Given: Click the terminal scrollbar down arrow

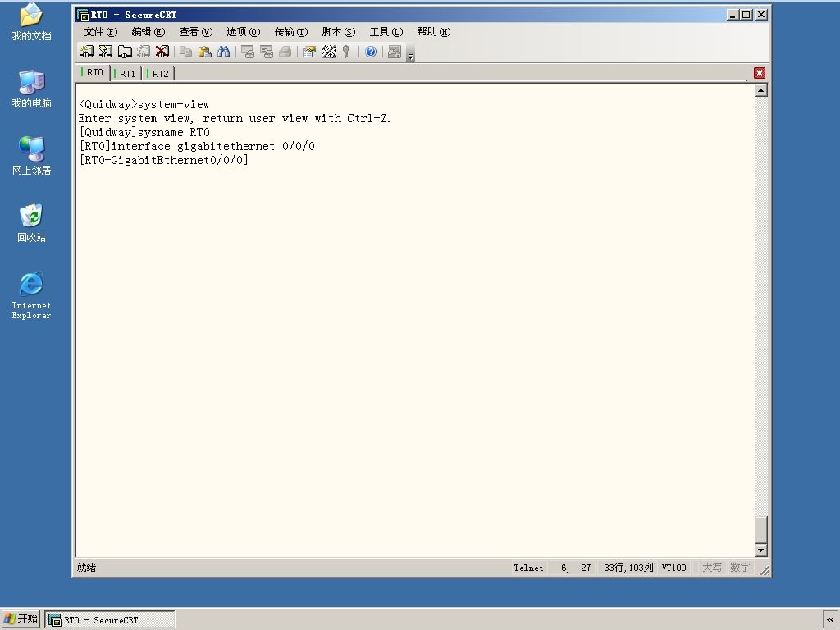Looking at the screenshot, I should [760, 550].
